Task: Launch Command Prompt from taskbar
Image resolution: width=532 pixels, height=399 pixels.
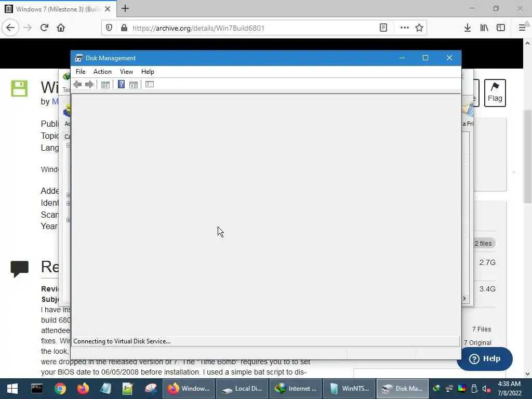Action: click(37, 389)
